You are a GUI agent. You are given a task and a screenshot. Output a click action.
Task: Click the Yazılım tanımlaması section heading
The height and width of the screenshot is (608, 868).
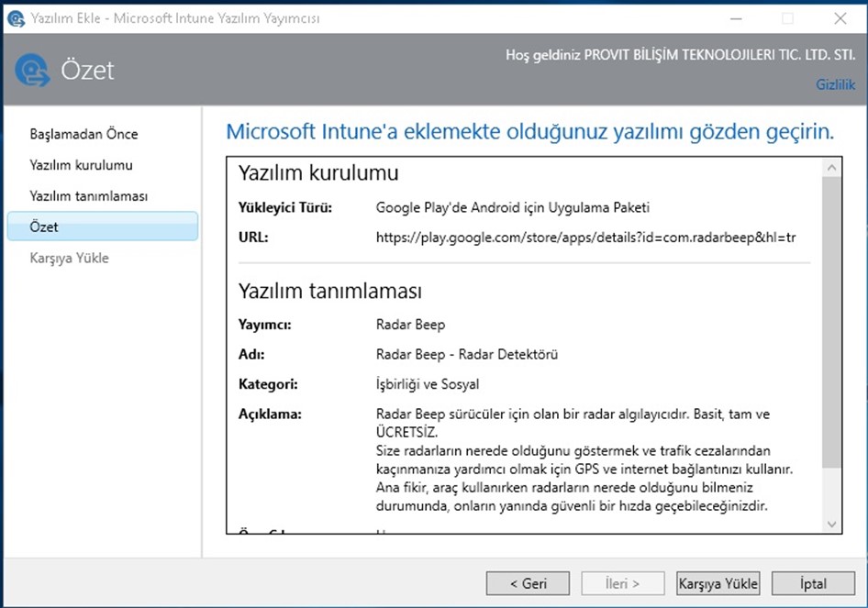[x=330, y=291]
